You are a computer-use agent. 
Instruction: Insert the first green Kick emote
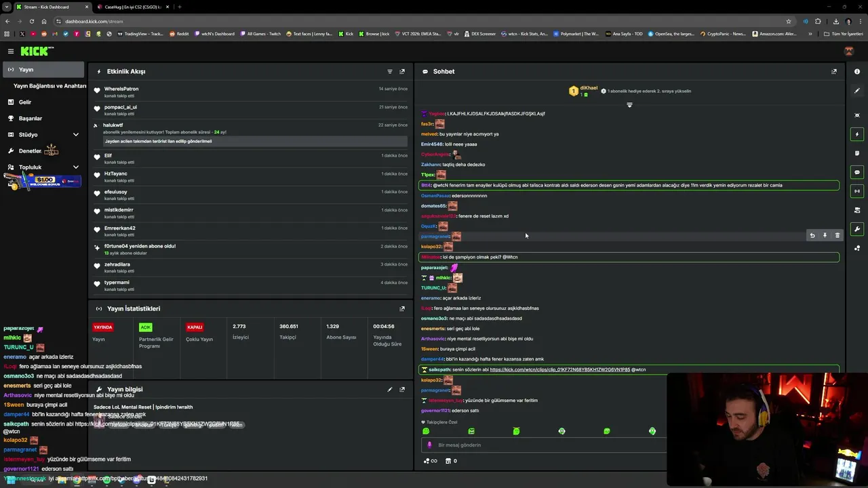426,431
